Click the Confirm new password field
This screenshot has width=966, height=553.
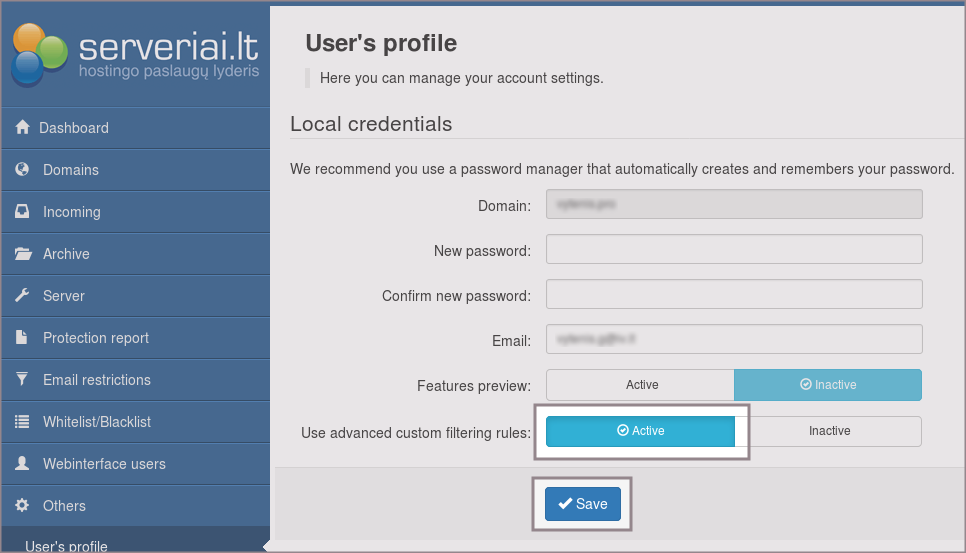coord(733,295)
